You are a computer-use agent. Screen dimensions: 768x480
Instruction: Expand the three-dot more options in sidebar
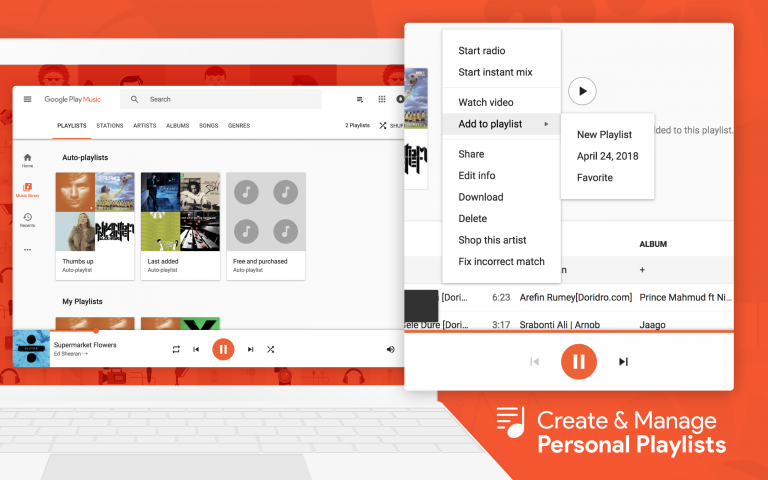pyautogui.click(x=27, y=249)
